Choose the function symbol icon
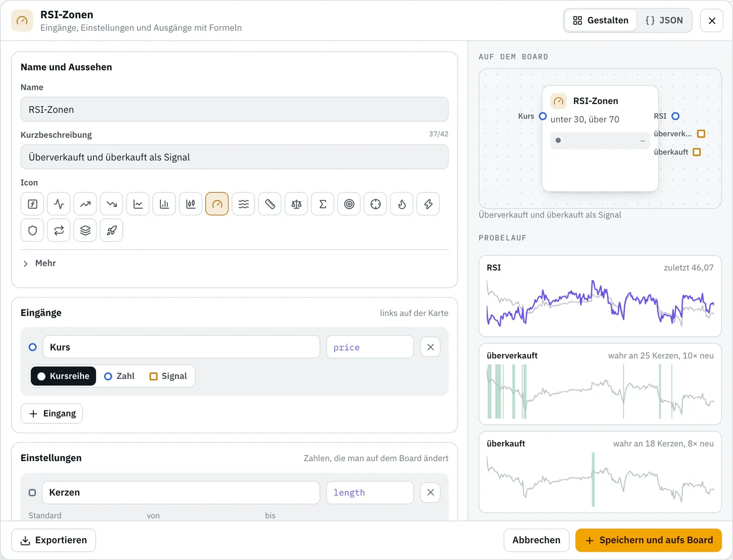The width and height of the screenshot is (733, 560). (x=32, y=204)
